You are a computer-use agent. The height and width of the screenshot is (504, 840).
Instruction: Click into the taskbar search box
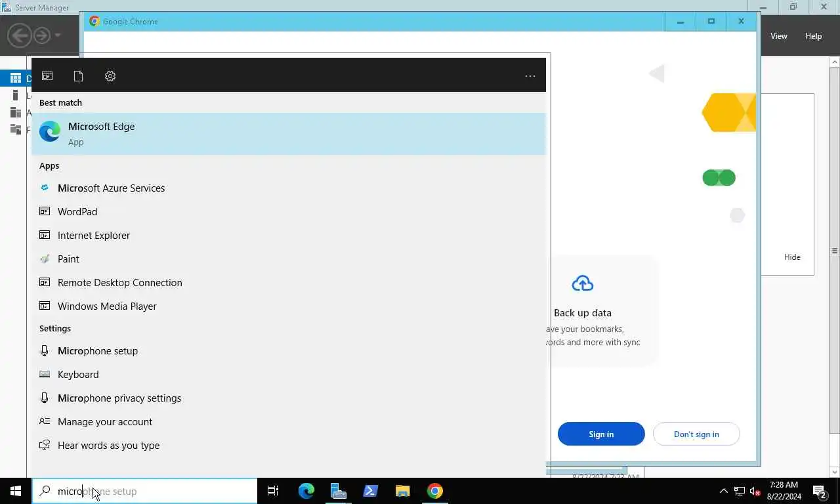pos(145,491)
